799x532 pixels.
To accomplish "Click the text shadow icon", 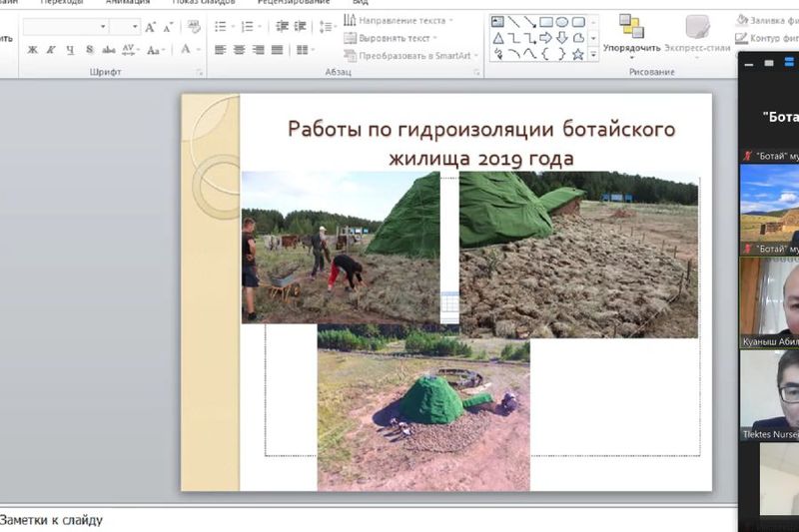I will tap(90, 50).
